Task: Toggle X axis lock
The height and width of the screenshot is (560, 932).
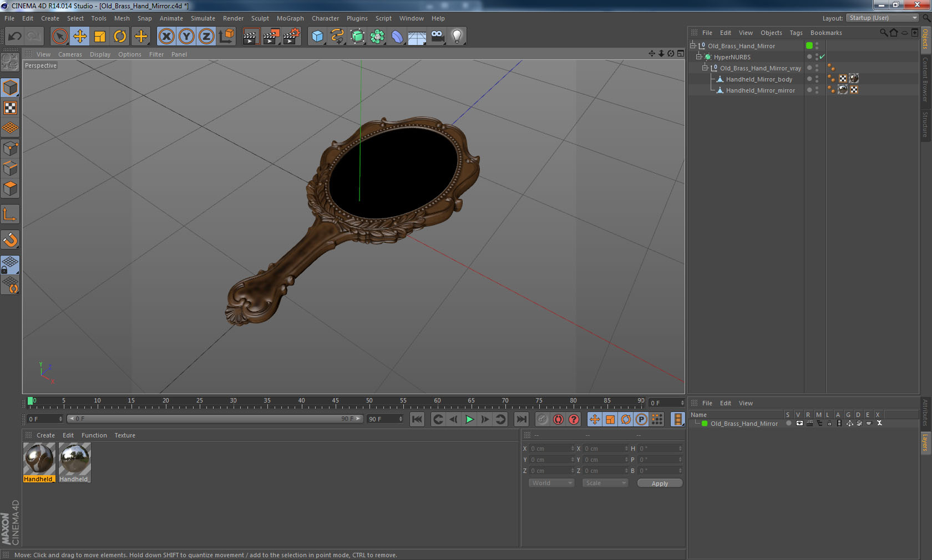Action: tap(166, 37)
